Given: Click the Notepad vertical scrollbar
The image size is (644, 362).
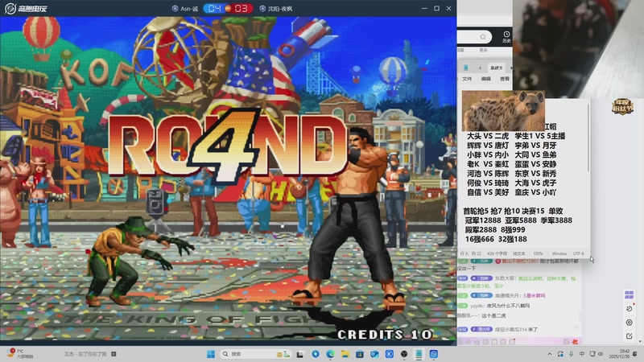Looking at the screenshot, I should click(588, 138).
